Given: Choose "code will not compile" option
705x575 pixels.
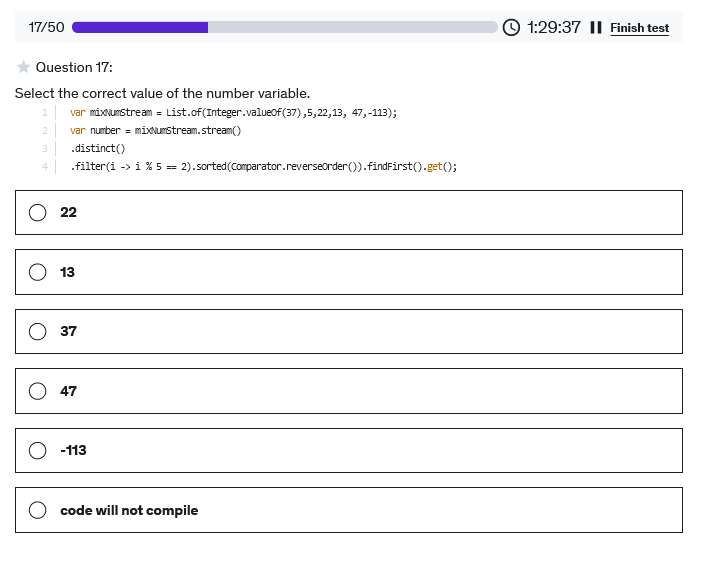Looking at the screenshot, I should click(38, 510).
